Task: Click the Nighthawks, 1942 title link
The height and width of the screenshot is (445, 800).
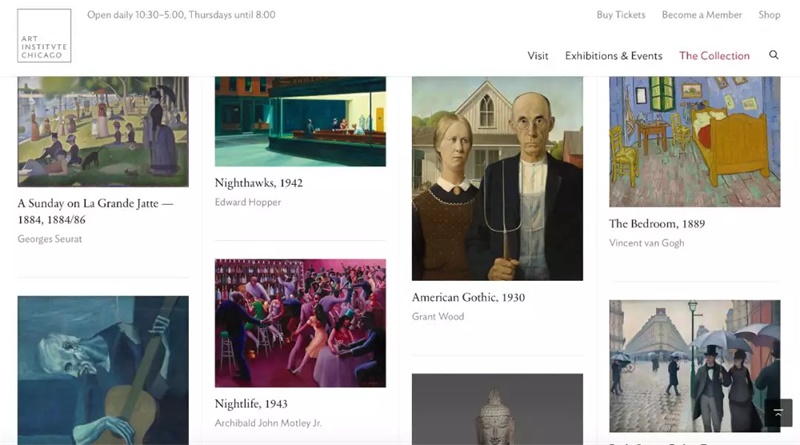Action: point(259,183)
